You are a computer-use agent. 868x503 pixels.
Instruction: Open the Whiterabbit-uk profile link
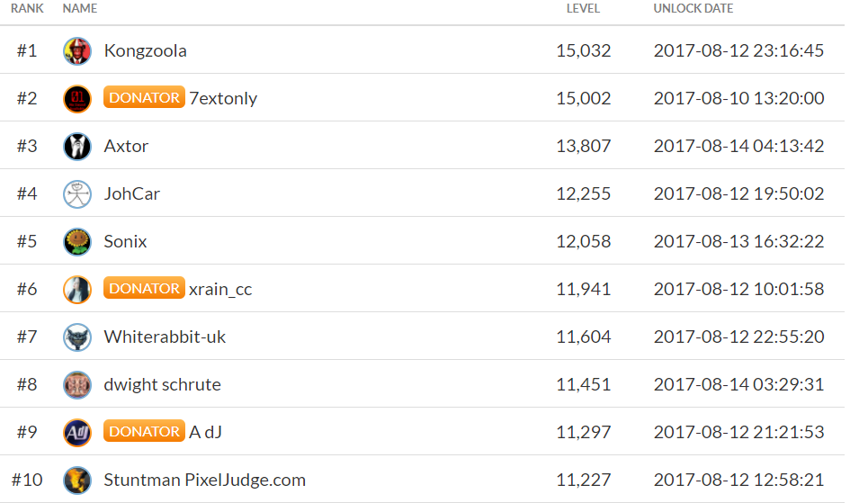(165, 337)
